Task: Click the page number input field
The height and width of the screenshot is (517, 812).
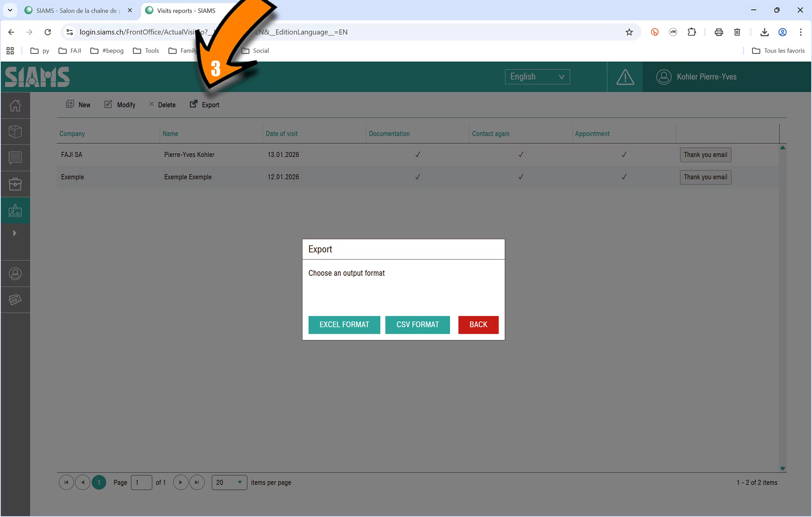Action: [141, 482]
